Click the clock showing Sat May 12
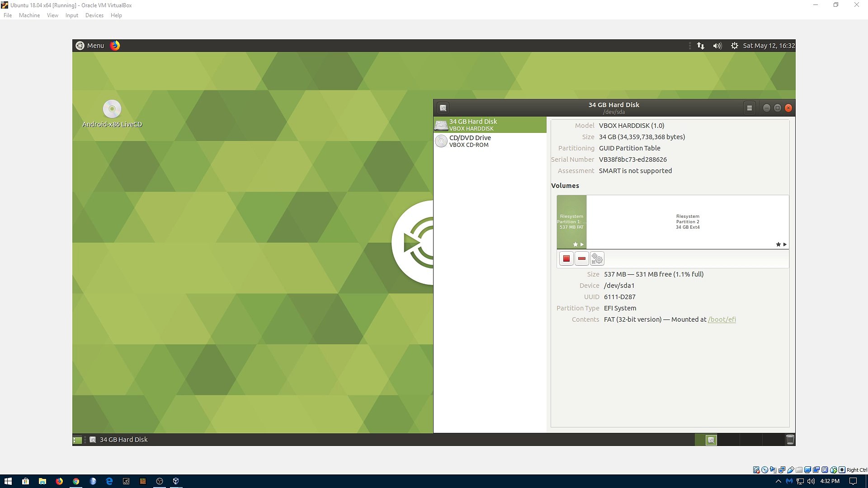868x488 pixels. point(769,46)
